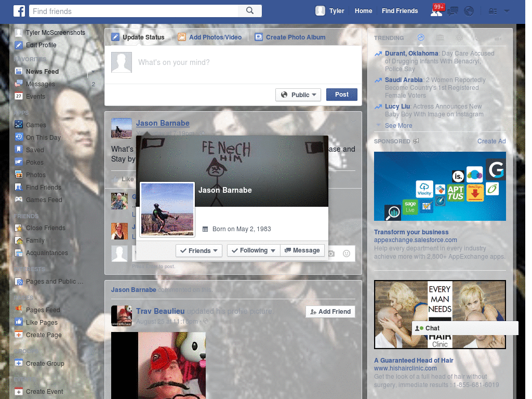Open the Messenger chat bubbles icon
This screenshot has width=532, height=399.
[453, 11]
